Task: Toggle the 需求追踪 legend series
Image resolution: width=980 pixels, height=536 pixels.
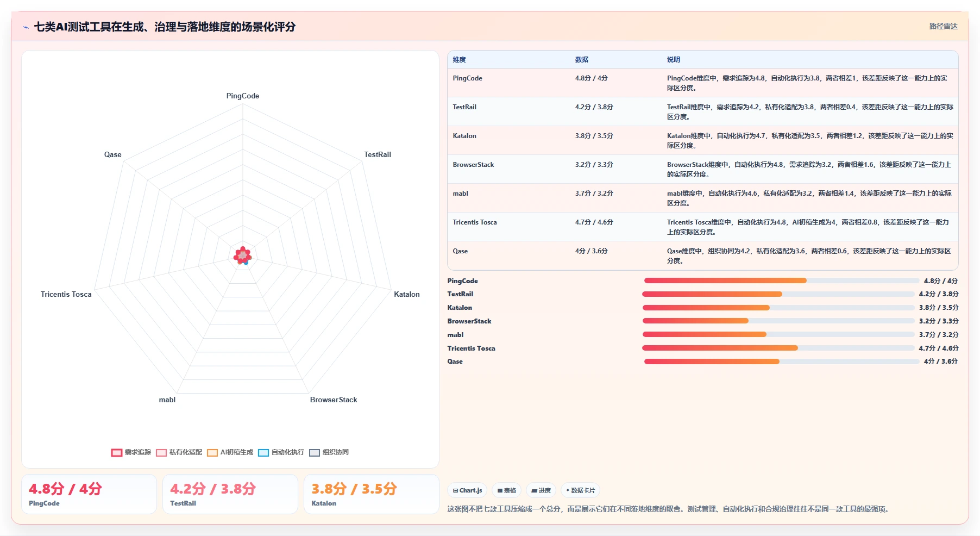Action: pos(131,452)
